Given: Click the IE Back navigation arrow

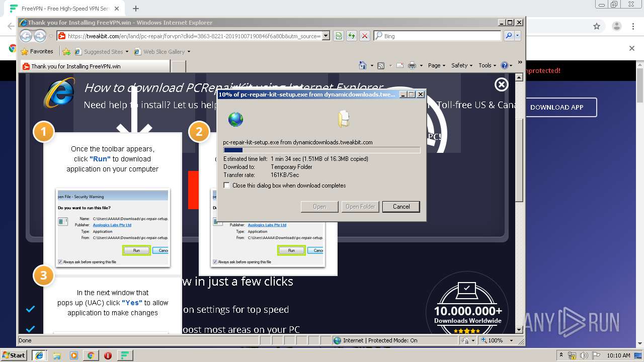Looking at the screenshot, I should point(26,36).
